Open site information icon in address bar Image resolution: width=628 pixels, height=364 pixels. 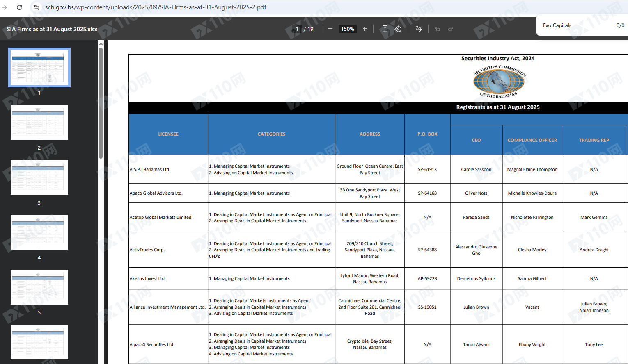click(x=37, y=7)
